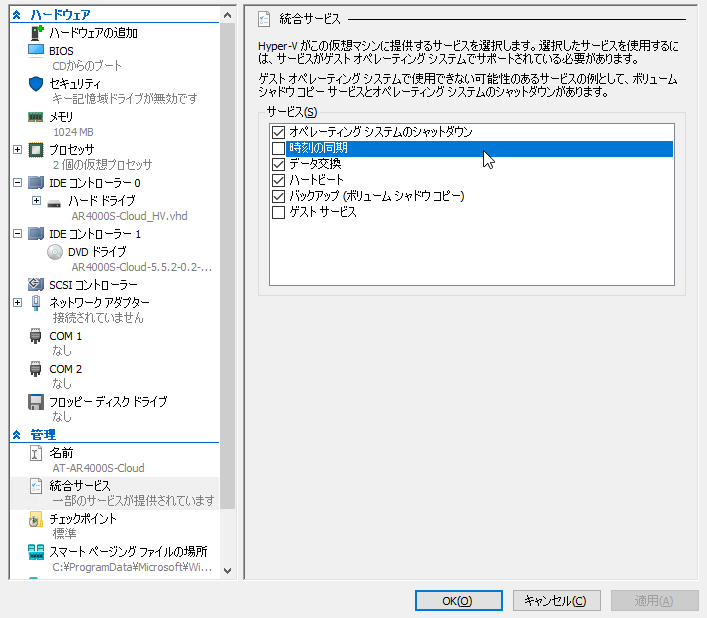Select the DVD ドライブ tree item
Image resolution: width=707 pixels, height=618 pixels.
(x=97, y=252)
